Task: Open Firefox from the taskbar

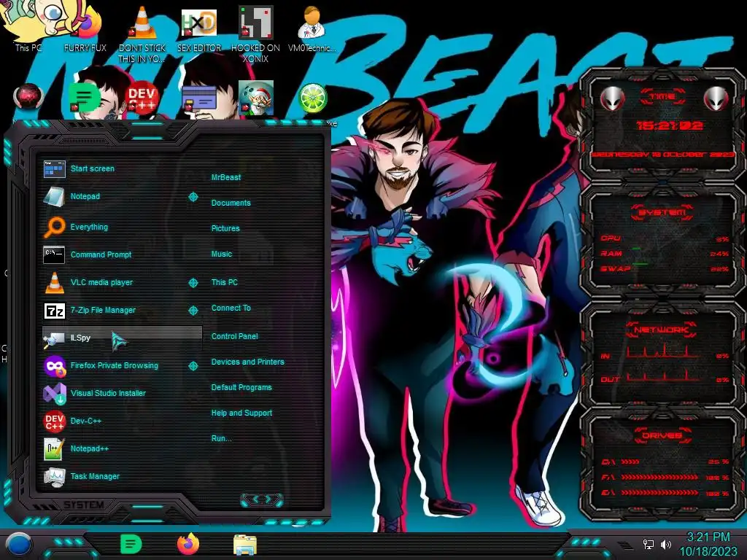Action: pos(188,544)
